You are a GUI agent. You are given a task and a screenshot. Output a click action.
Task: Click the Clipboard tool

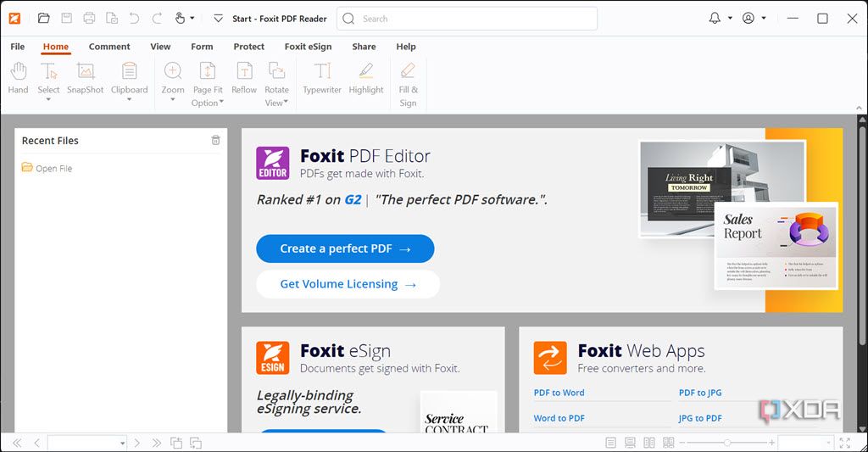(130, 77)
